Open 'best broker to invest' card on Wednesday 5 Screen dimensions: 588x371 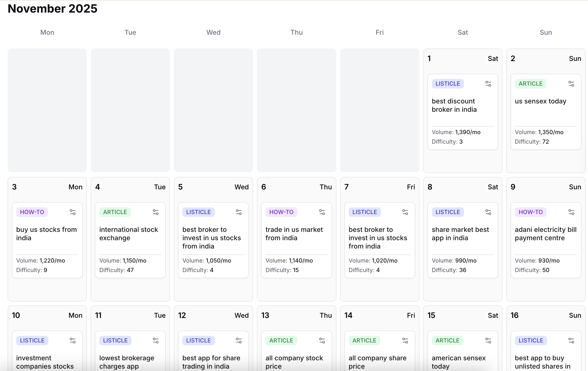point(211,238)
